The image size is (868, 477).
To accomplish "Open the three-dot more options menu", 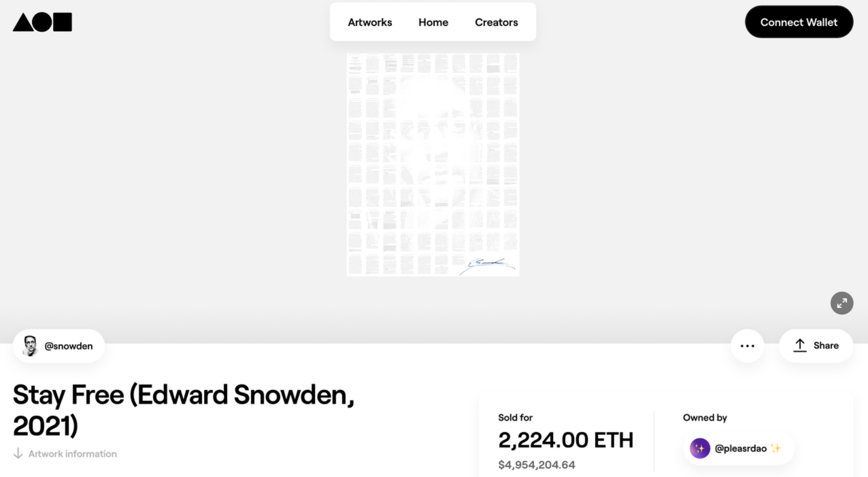I will click(747, 346).
